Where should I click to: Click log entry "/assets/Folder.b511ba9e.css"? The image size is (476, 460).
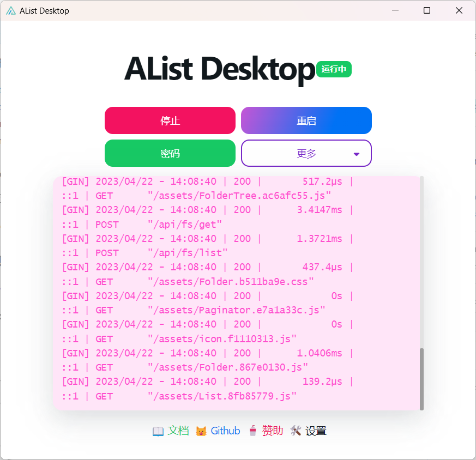click(231, 282)
